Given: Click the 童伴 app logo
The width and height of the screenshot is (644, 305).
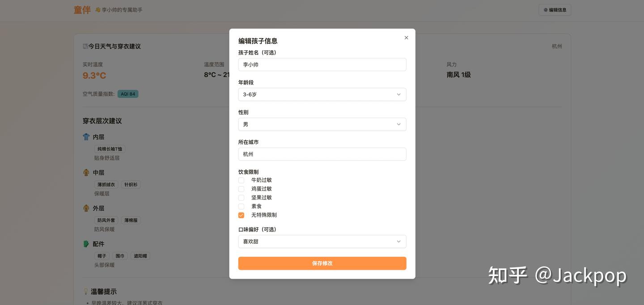Looking at the screenshot, I should point(82,9).
